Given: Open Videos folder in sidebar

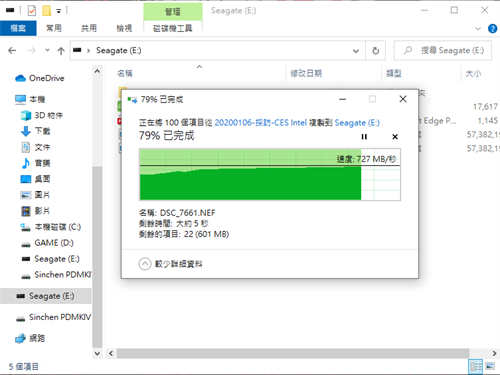Looking at the screenshot, I should point(35,211).
